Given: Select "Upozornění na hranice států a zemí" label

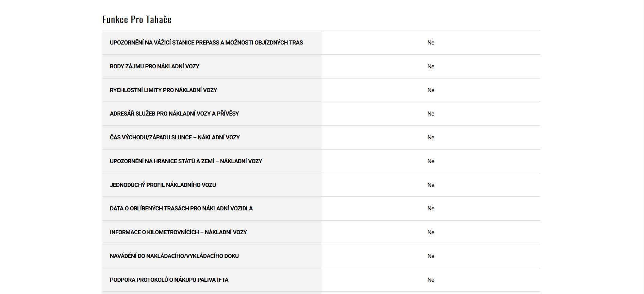Looking at the screenshot, I should tap(186, 161).
